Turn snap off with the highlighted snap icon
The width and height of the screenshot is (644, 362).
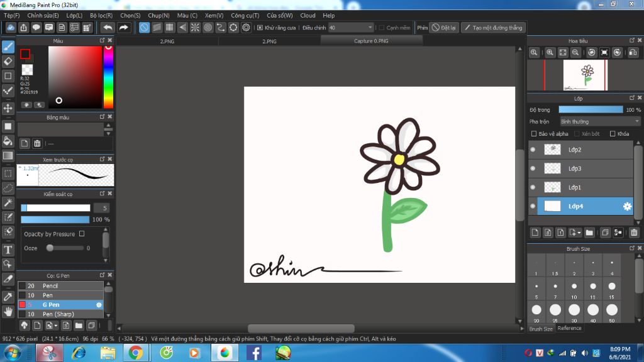click(144, 28)
